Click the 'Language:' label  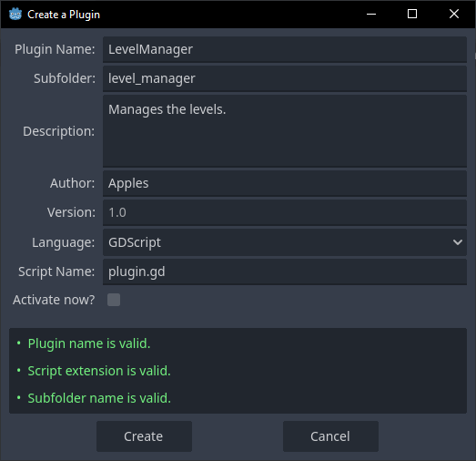click(64, 243)
